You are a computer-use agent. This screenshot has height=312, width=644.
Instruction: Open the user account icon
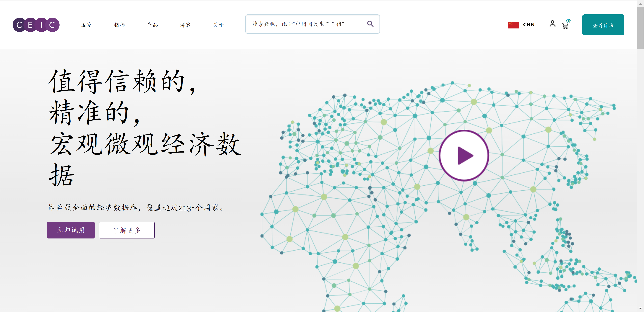point(552,24)
